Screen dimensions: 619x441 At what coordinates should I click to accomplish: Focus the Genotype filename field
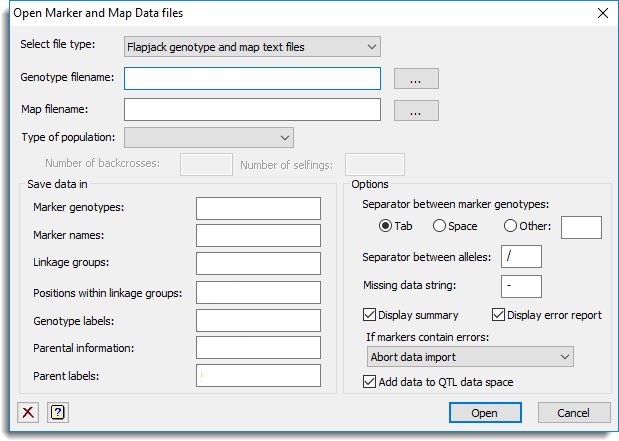[x=252, y=79]
